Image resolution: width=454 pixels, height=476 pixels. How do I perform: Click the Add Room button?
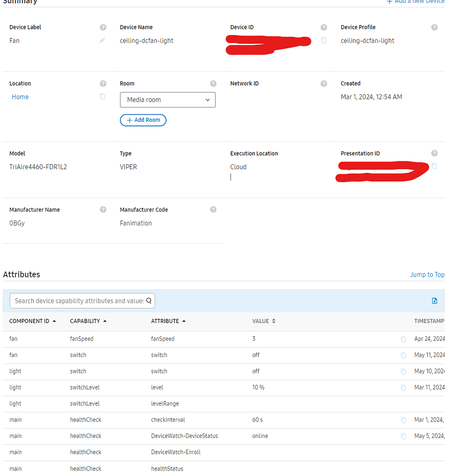[x=143, y=120]
